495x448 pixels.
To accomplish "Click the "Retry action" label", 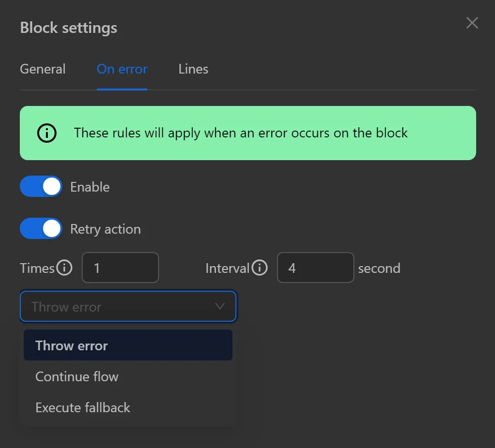I will [x=105, y=228].
